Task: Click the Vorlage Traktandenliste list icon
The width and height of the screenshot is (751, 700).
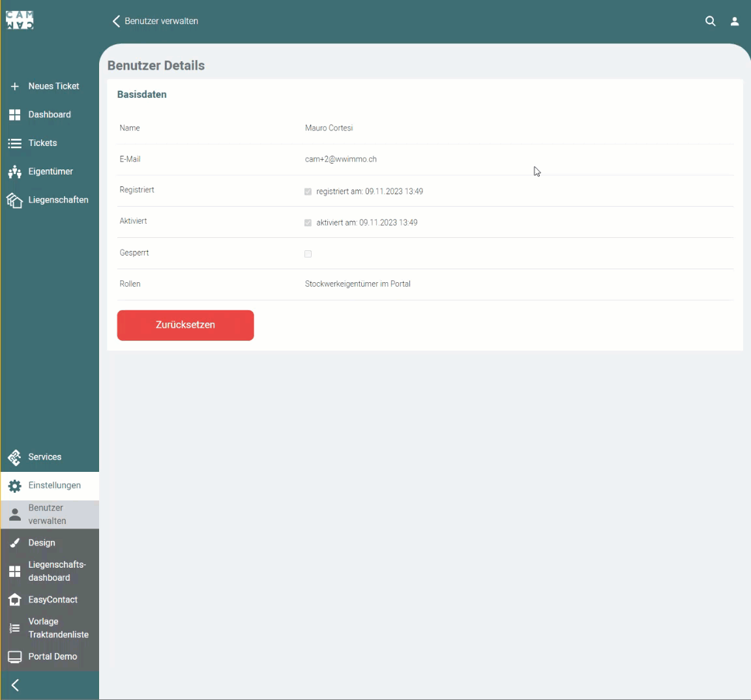Action: (x=15, y=628)
